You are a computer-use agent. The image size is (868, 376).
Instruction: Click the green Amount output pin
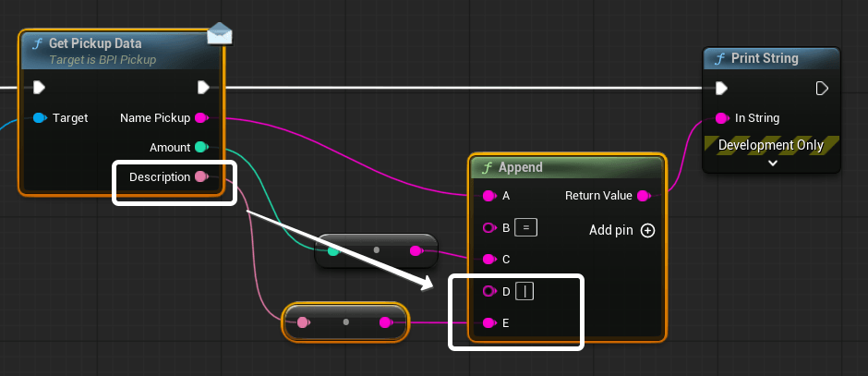click(x=200, y=148)
